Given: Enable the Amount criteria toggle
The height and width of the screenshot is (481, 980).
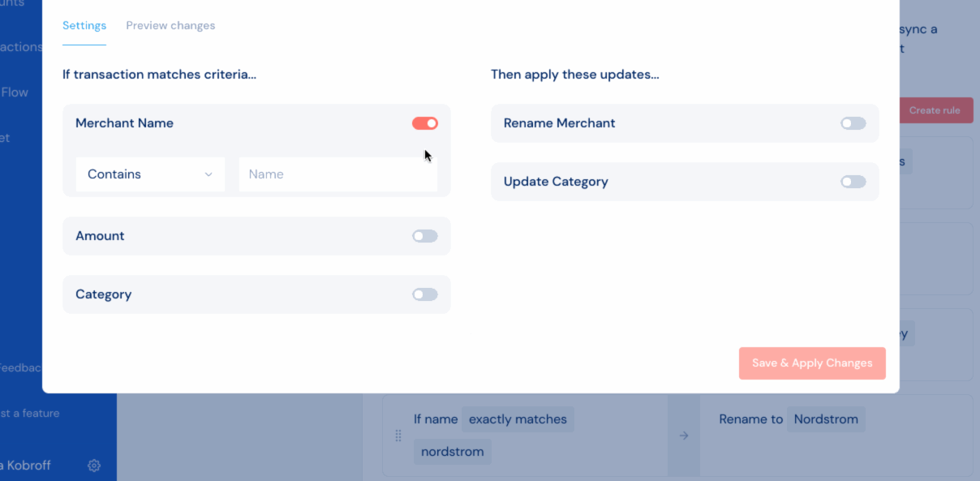Looking at the screenshot, I should tap(424, 236).
